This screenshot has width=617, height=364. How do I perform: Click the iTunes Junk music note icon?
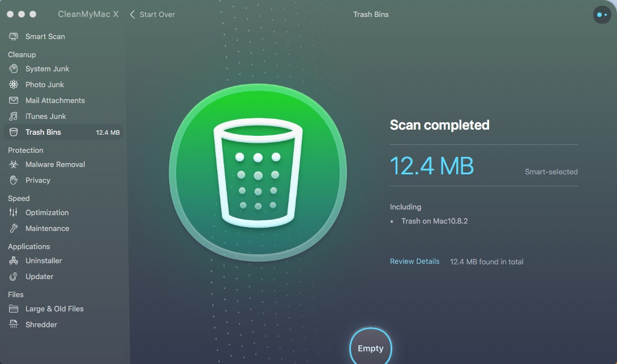(14, 116)
